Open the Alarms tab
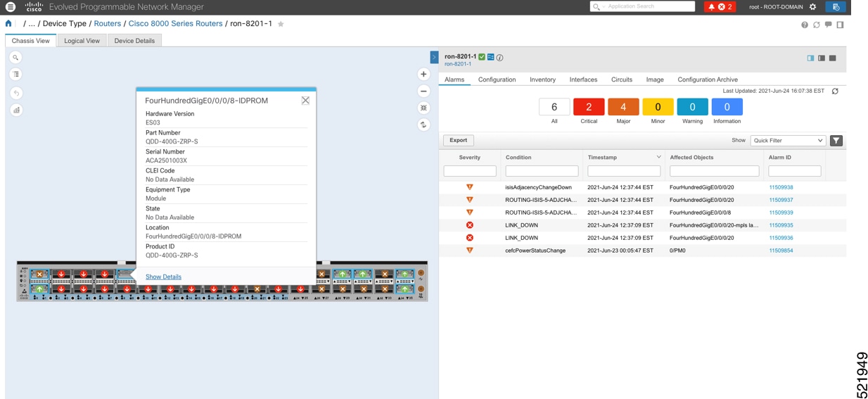 454,80
